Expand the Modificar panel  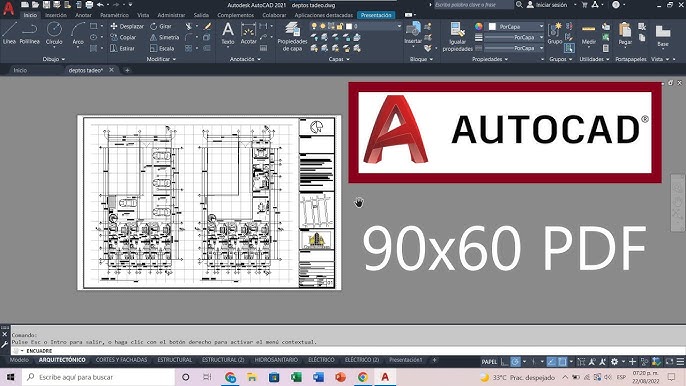click(161, 59)
